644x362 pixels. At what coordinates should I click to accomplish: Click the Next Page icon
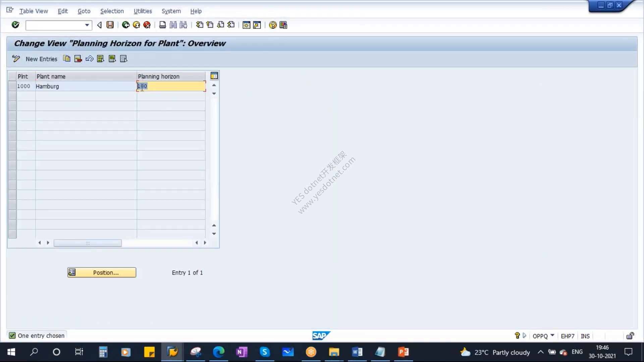(221, 25)
